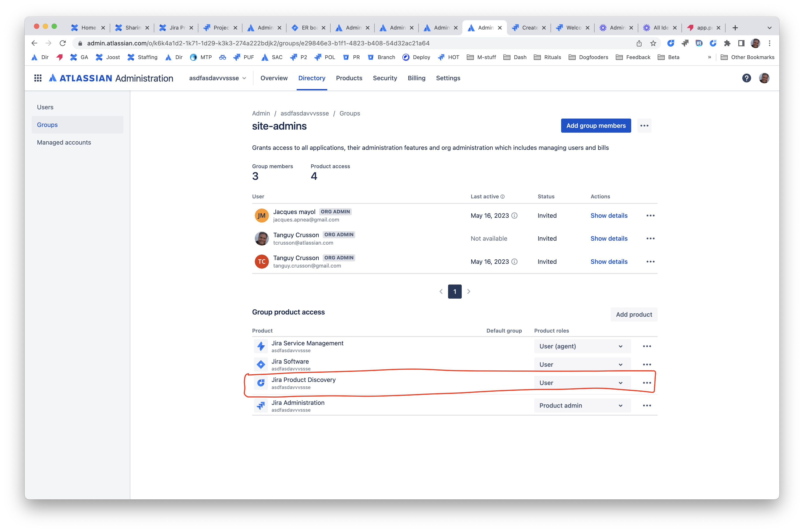The image size is (804, 532).
Task: Click the Jira Product Discovery product icon
Action: click(x=261, y=382)
